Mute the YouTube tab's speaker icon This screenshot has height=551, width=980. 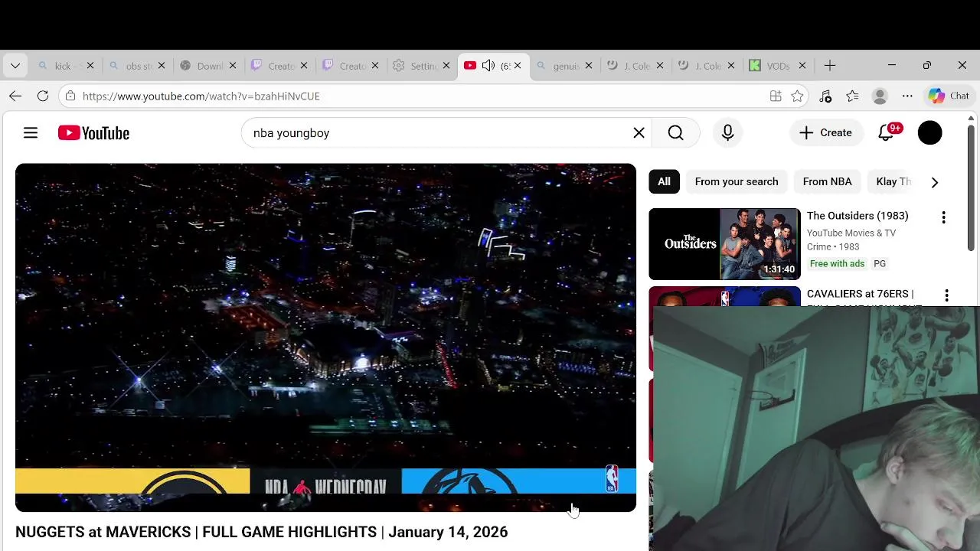pyautogui.click(x=488, y=66)
